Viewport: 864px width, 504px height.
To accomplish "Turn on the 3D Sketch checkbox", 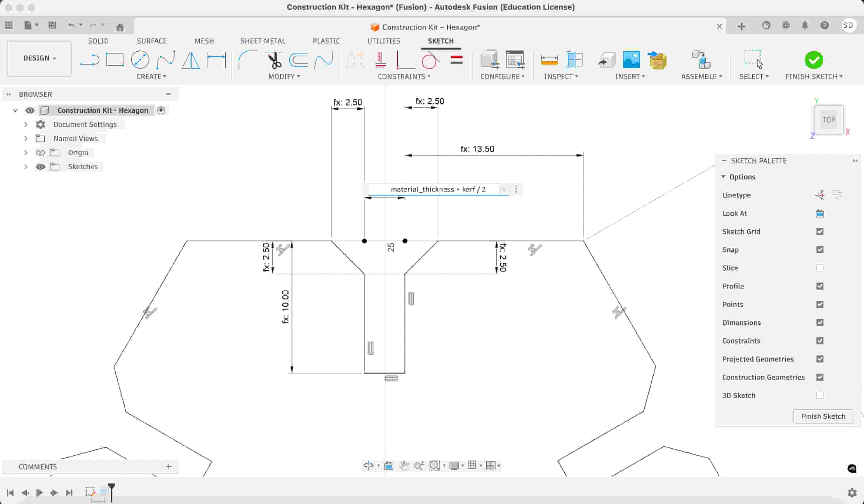I will coord(819,395).
